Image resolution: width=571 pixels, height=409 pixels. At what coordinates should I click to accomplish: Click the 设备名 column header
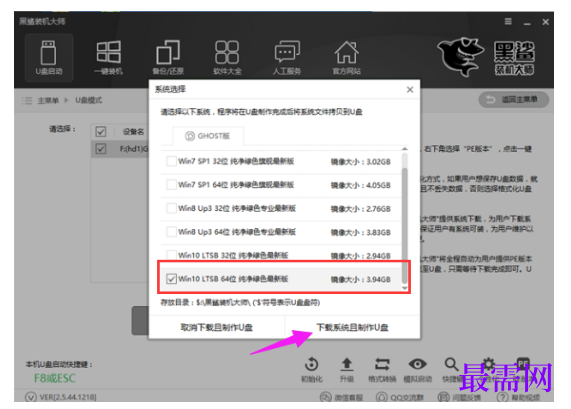pos(133,132)
